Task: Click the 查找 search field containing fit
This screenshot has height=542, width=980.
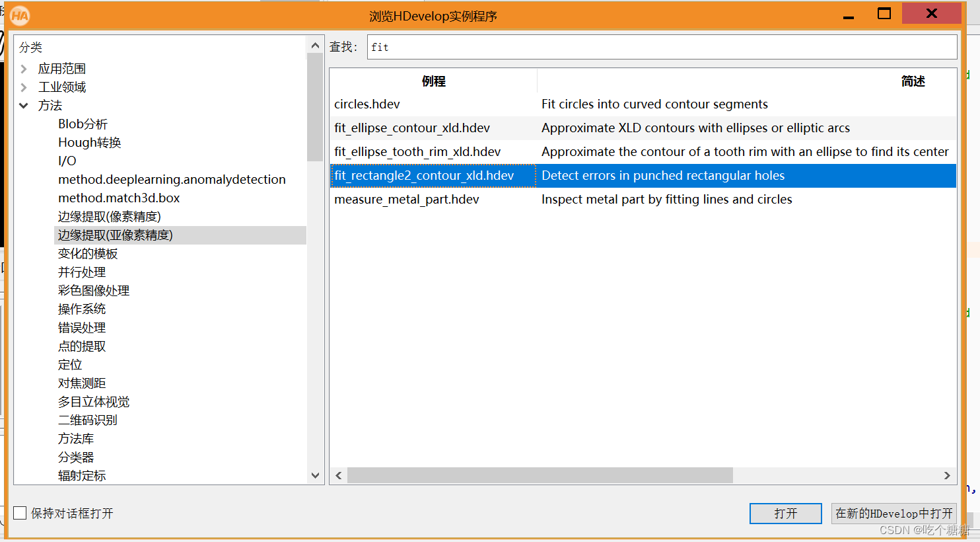Action: (x=662, y=47)
